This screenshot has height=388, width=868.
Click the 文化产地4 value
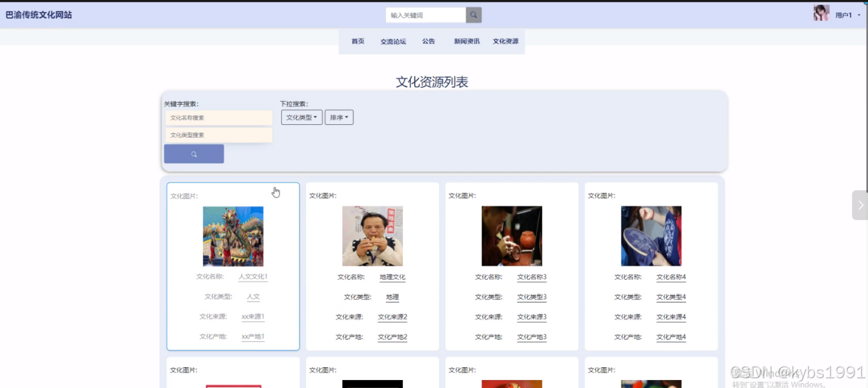671,337
